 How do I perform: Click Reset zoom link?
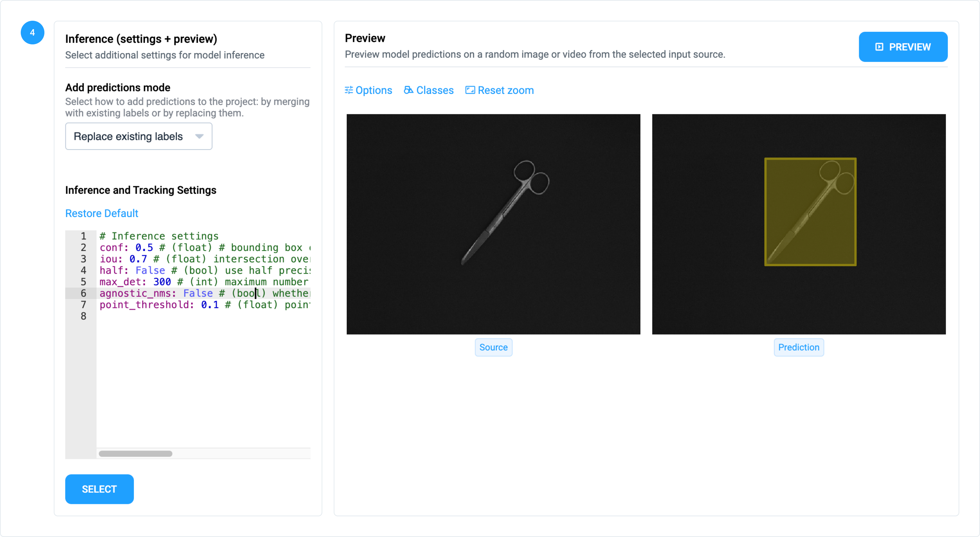506,90
